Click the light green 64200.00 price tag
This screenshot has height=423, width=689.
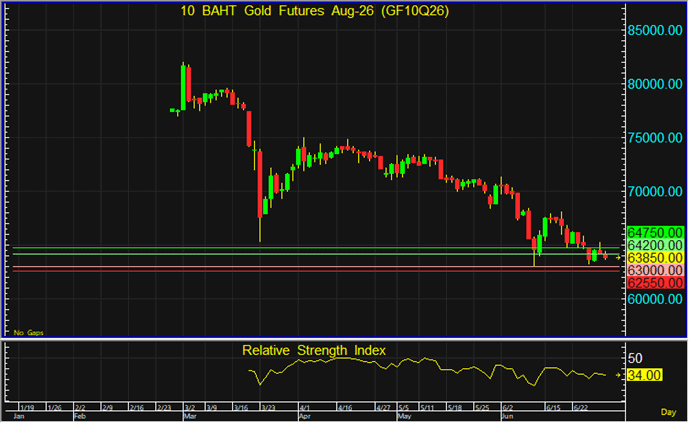tap(655, 245)
